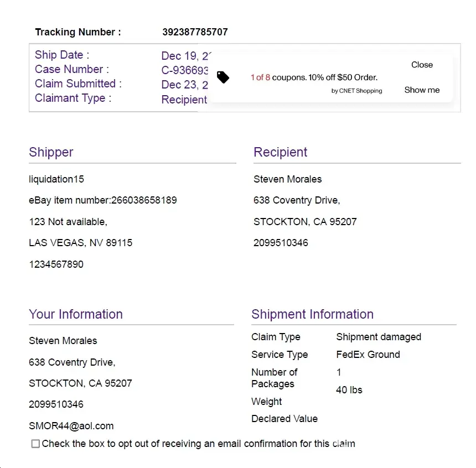Click the Claimant Type label
The image size is (476, 468).
[73, 98]
